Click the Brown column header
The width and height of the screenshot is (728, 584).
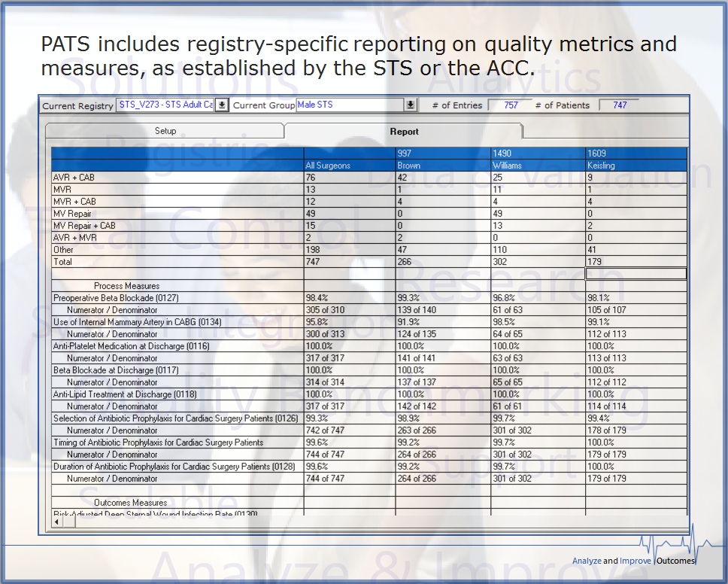click(x=443, y=166)
